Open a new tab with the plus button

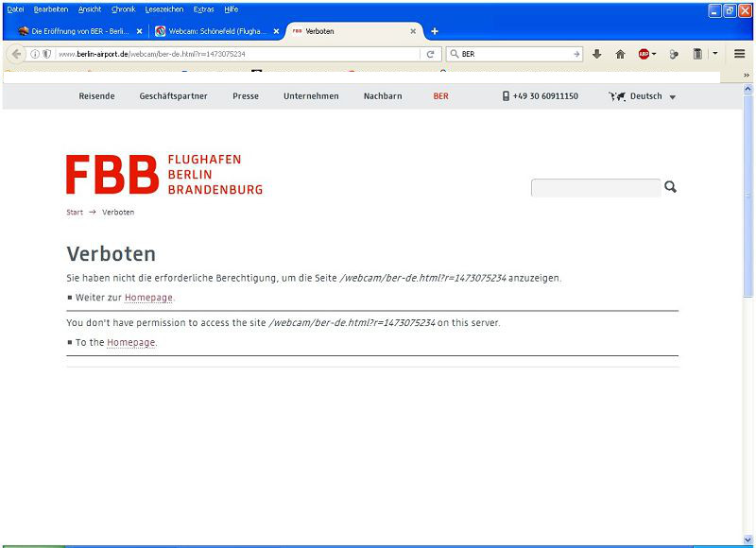click(435, 31)
